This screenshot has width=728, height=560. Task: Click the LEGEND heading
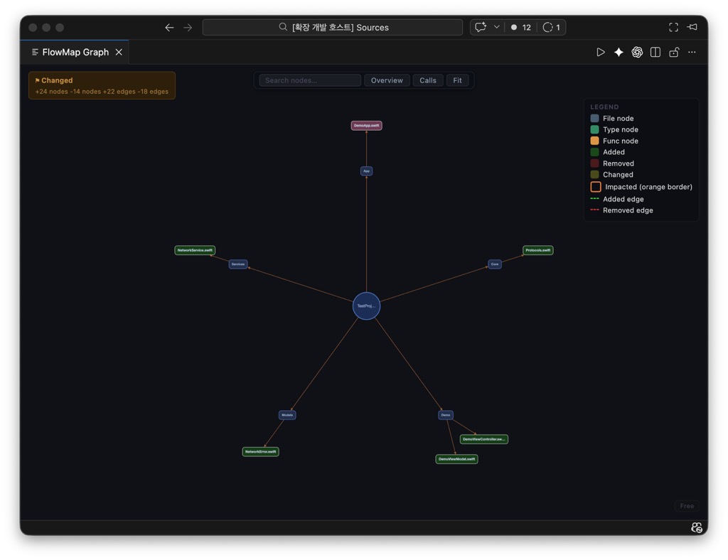point(604,107)
